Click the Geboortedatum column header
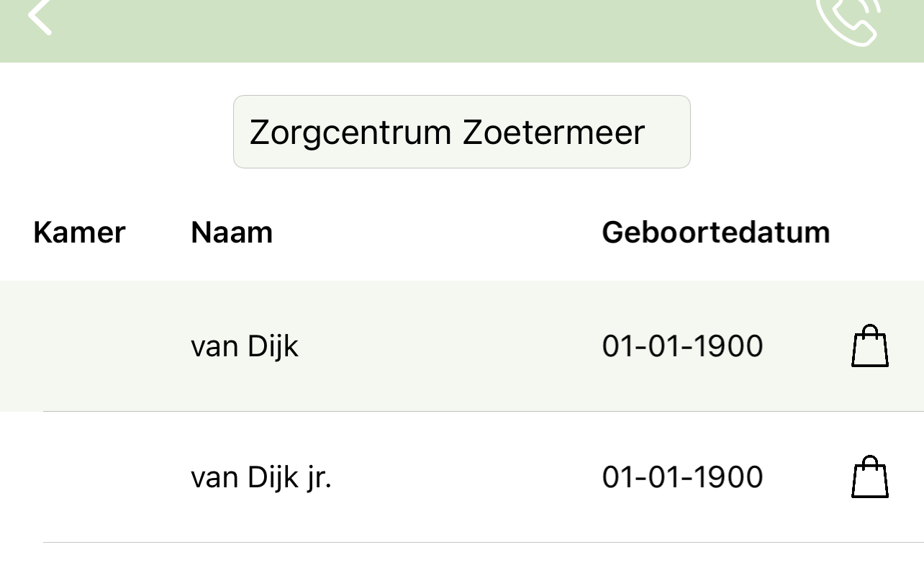 [716, 232]
